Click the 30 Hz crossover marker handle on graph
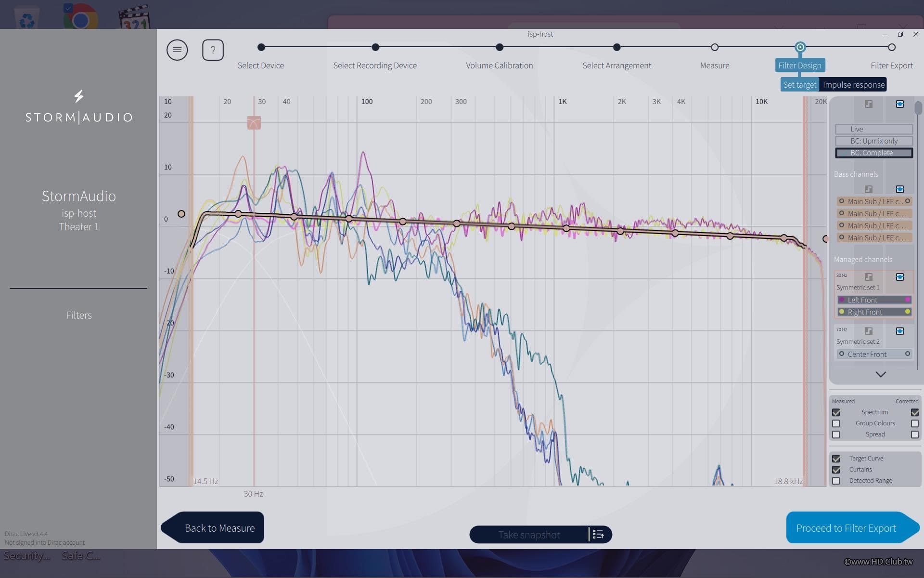Viewport: 924px width, 578px height. click(x=254, y=123)
